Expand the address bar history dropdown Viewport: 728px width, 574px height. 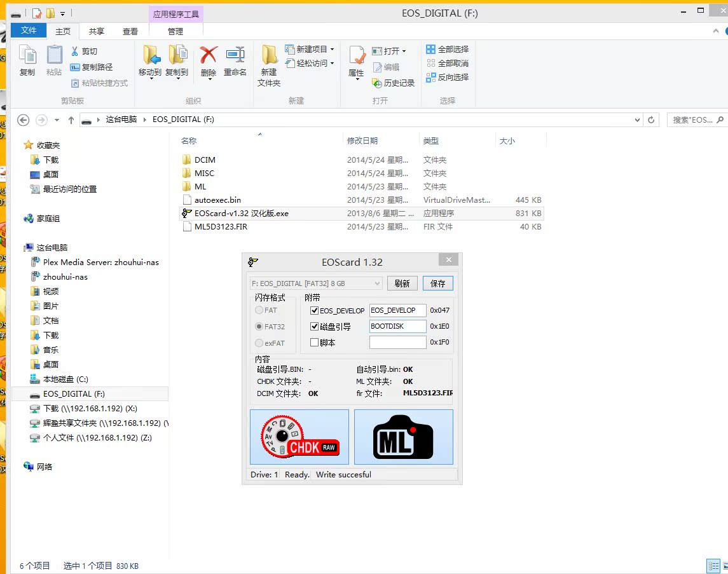click(638, 120)
